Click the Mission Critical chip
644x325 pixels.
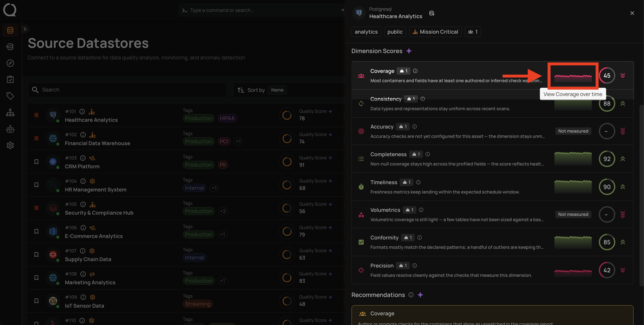pos(435,32)
